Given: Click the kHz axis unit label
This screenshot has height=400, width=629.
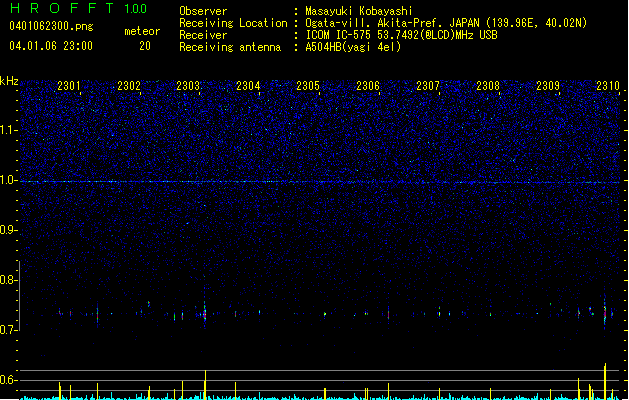Looking at the screenshot, I should click(x=9, y=81).
